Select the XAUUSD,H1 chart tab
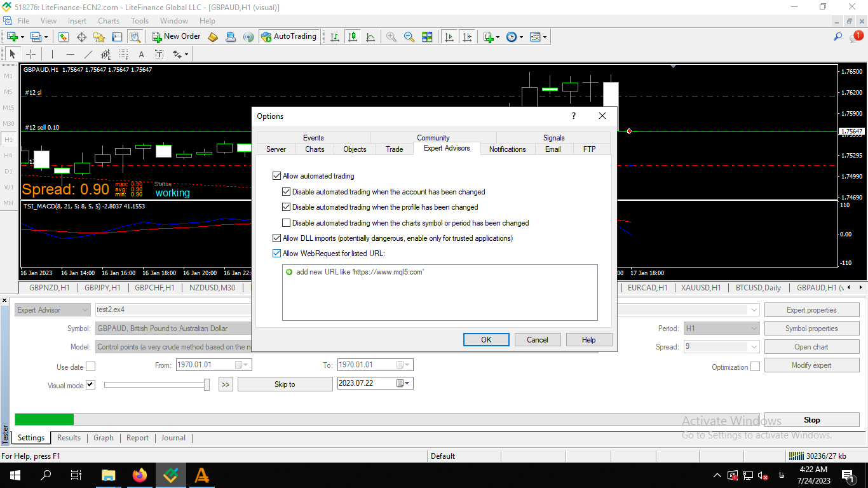 [x=701, y=288]
